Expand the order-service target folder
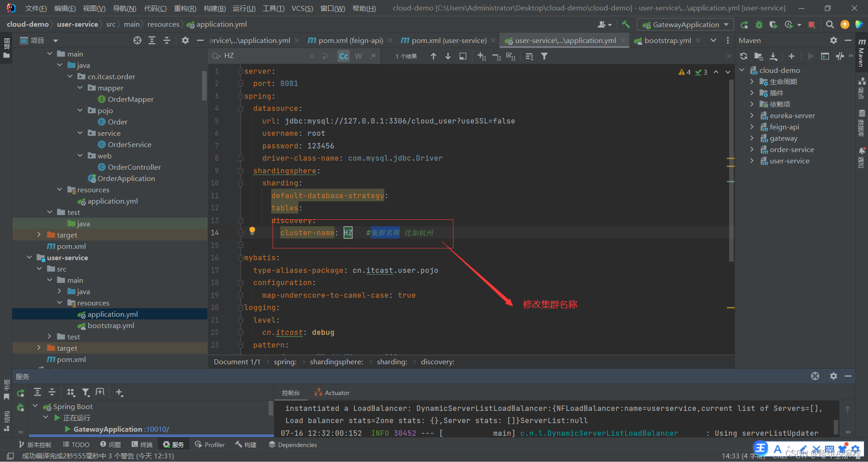The image size is (868, 462). pyautogui.click(x=39, y=235)
